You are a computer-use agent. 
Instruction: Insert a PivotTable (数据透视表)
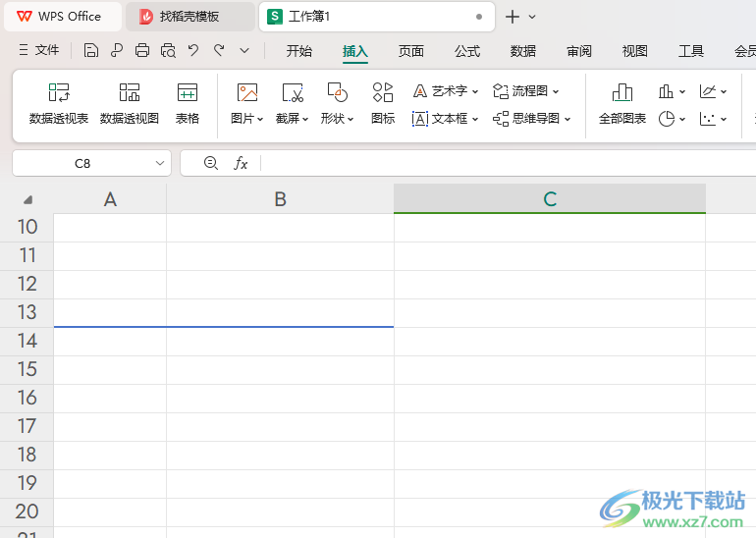coord(59,104)
